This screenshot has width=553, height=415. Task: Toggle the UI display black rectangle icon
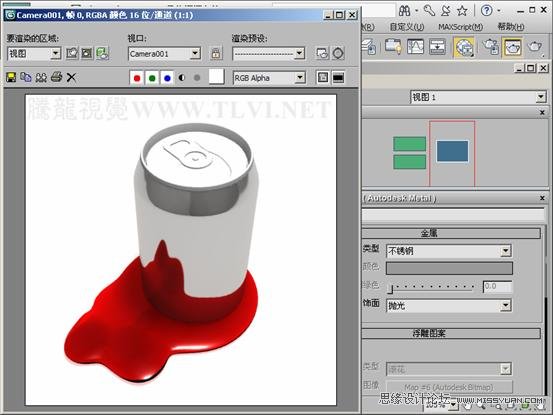pos(338,78)
